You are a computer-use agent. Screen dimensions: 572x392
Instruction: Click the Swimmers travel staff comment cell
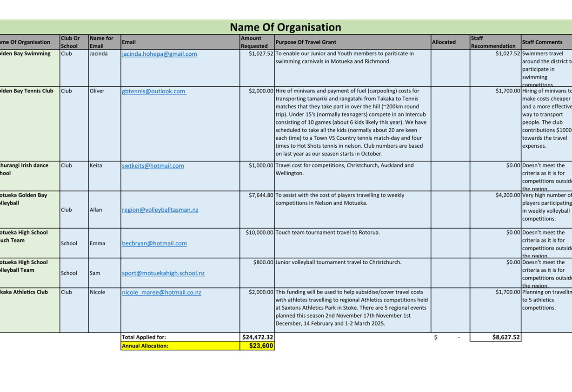(x=546, y=68)
